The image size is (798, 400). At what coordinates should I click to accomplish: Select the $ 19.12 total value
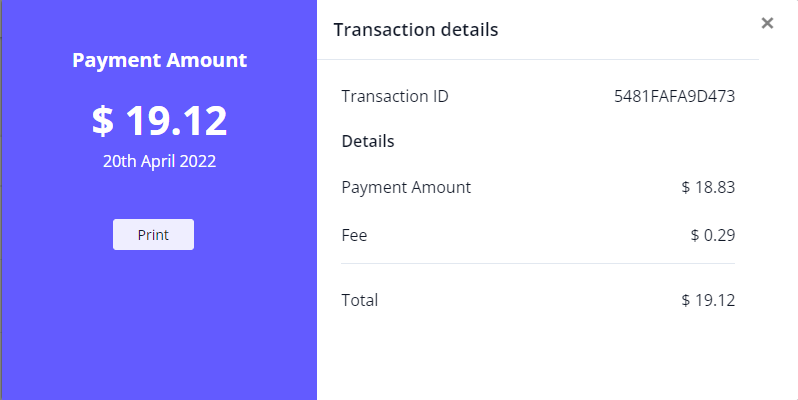pos(708,300)
